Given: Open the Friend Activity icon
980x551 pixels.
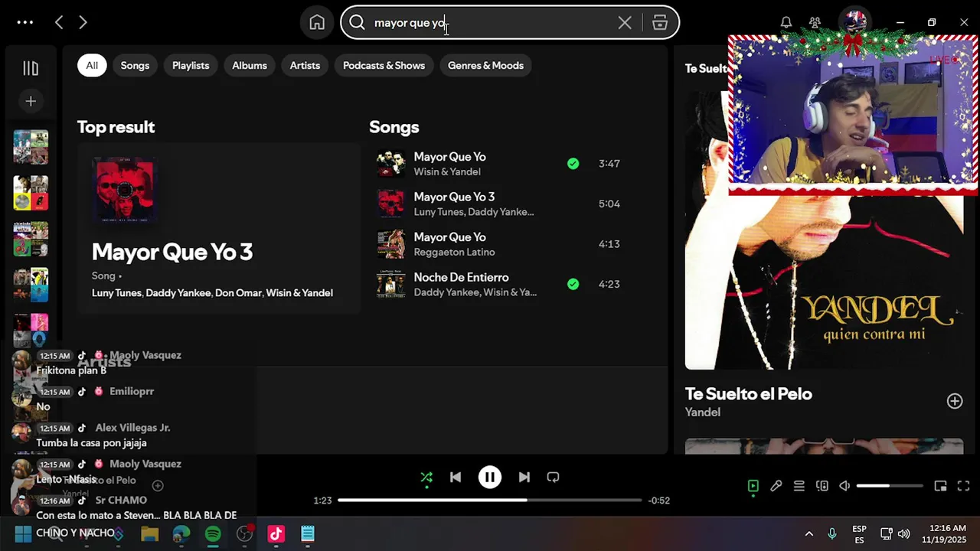Looking at the screenshot, I should (x=815, y=22).
